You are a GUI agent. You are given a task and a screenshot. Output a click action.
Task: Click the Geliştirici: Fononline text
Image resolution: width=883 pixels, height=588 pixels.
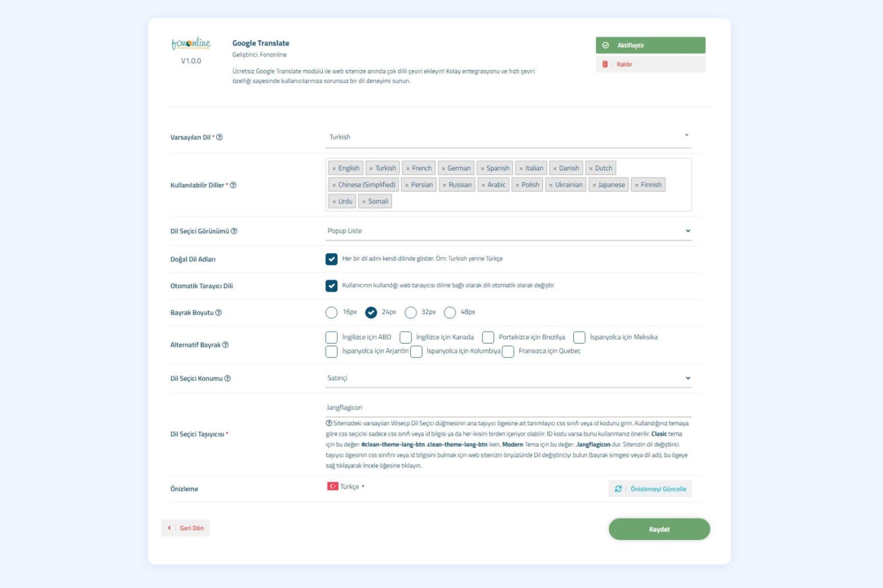259,55
